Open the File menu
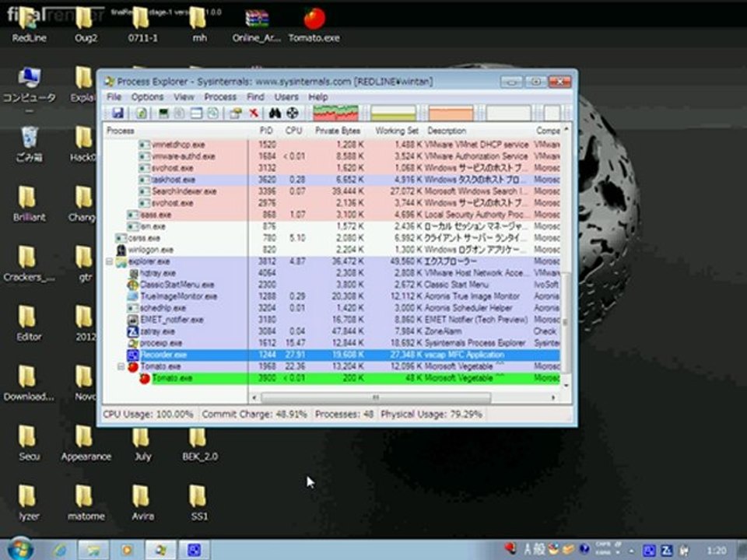This screenshot has width=747, height=560. click(114, 96)
